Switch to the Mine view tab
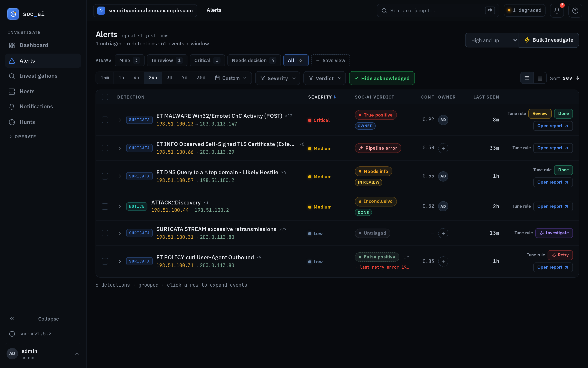The width and height of the screenshot is (588, 368). point(129,60)
